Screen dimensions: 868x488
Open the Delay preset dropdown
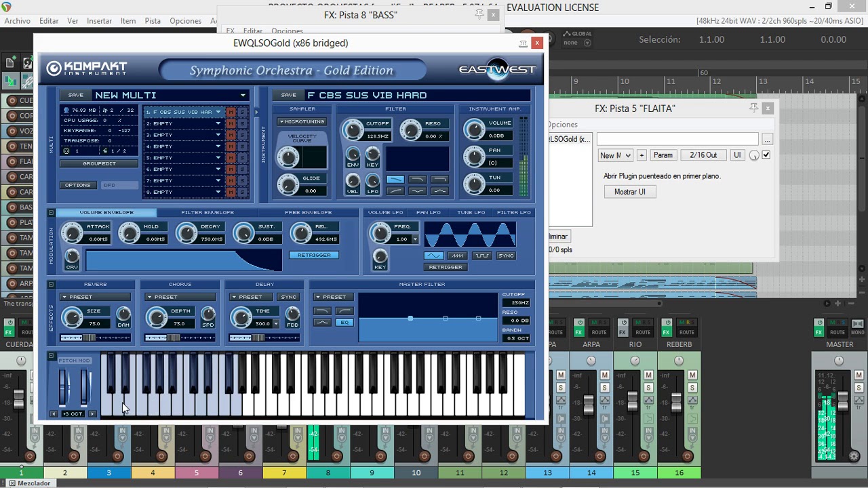pos(250,297)
